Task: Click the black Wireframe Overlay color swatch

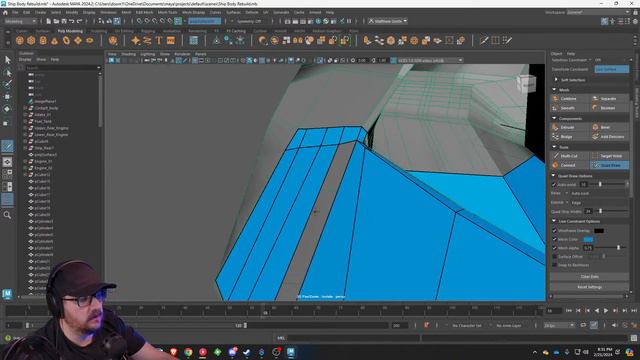Action: (599, 231)
